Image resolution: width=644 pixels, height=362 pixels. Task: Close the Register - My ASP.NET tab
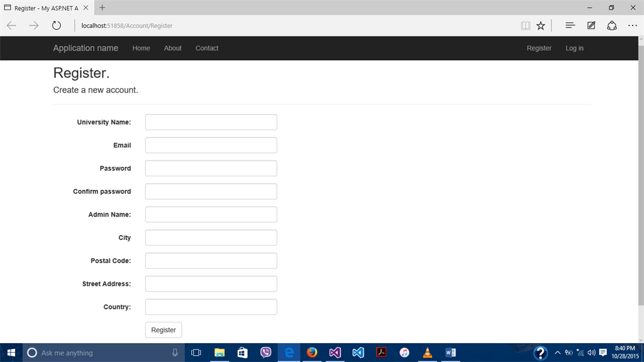(86, 8)
